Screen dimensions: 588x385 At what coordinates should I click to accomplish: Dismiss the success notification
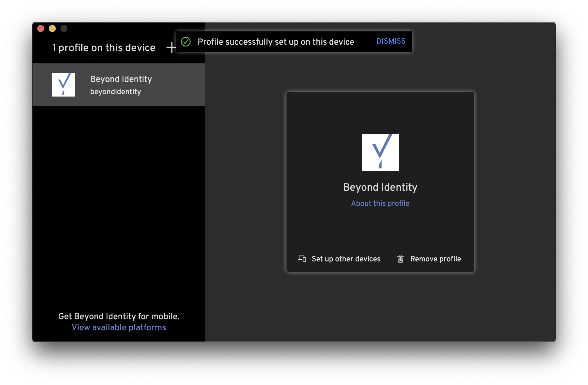click(x=391, y=41)
